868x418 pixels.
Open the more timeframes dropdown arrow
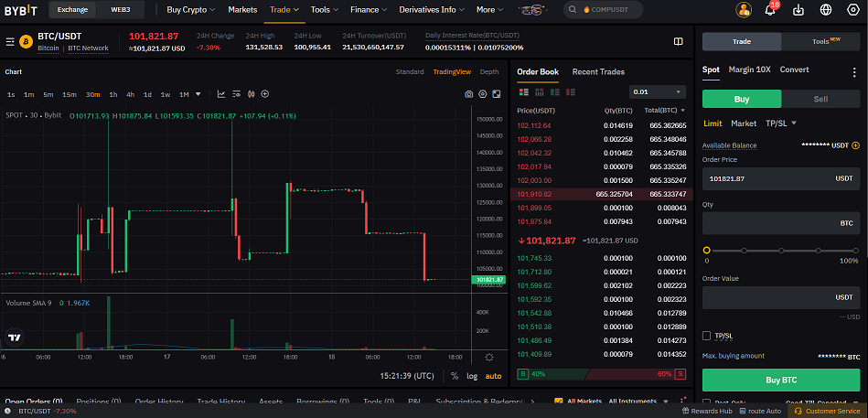pyautogui.click(x=198, y=94)
